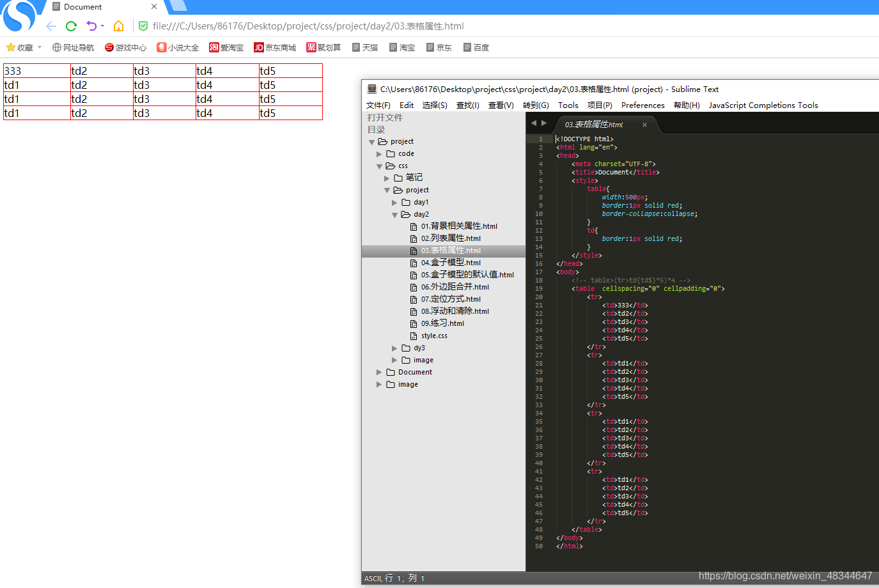
Task: Collapse the day2 folder
Action: click(x=395, y=215)
